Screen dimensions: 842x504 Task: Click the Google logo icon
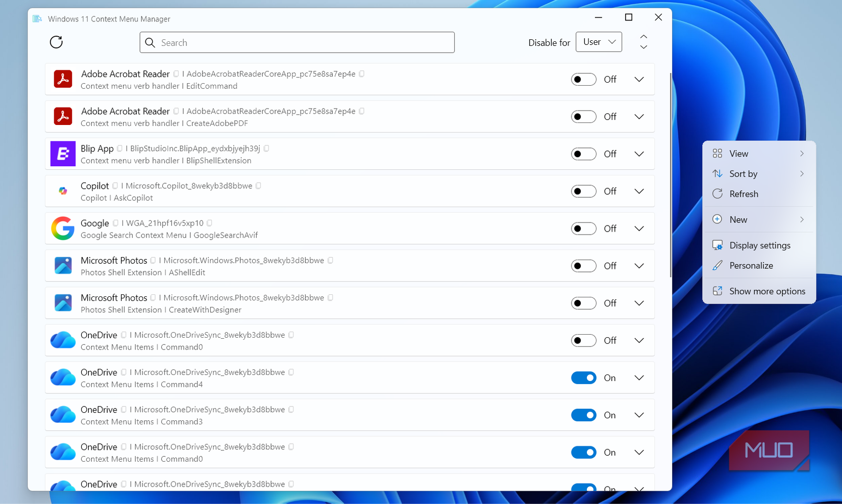tap(63, 228)
